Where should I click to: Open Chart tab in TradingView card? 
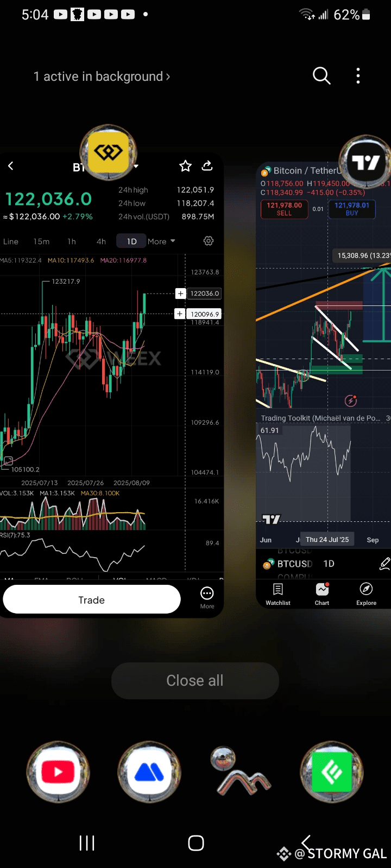(322, 595)
